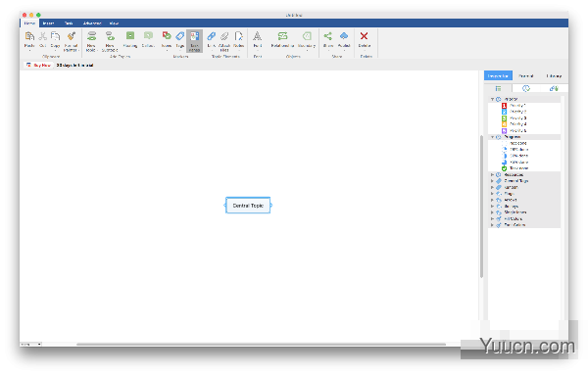Select the Format Painter brush tool
The image size is (588, 375).
tap(71, 36)
